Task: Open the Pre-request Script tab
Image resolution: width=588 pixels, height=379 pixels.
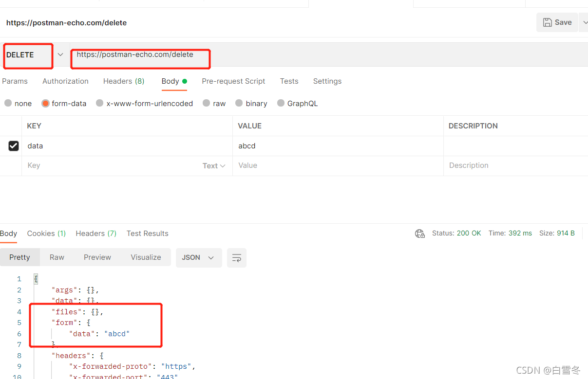Action: [x=233, y=81]
